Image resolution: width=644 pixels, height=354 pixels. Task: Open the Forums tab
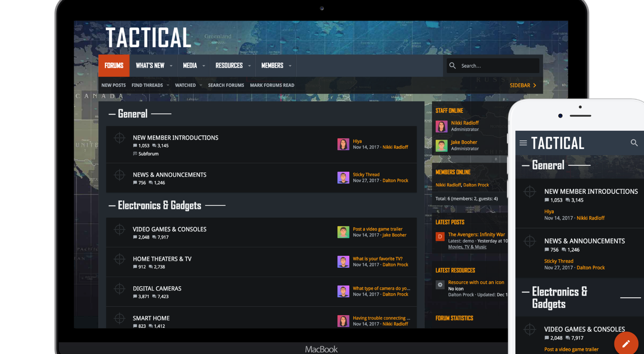tap(114, 66)
